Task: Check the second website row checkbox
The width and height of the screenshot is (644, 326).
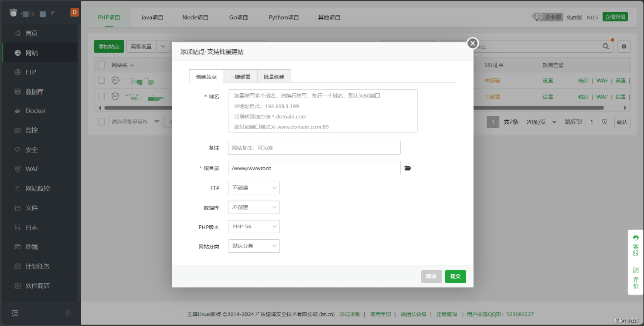Action: 101,97
